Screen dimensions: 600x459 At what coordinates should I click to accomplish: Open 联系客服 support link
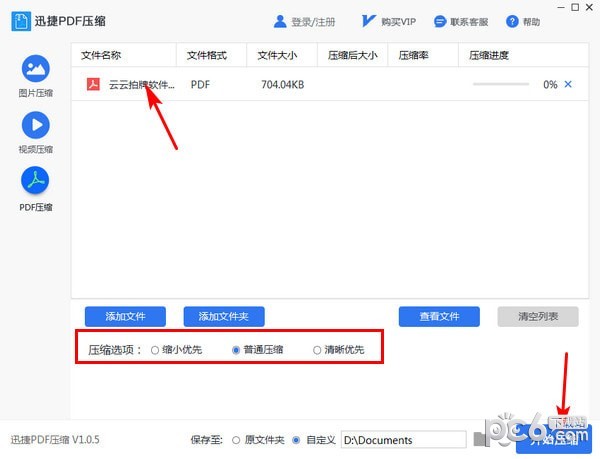coord(469,22)
